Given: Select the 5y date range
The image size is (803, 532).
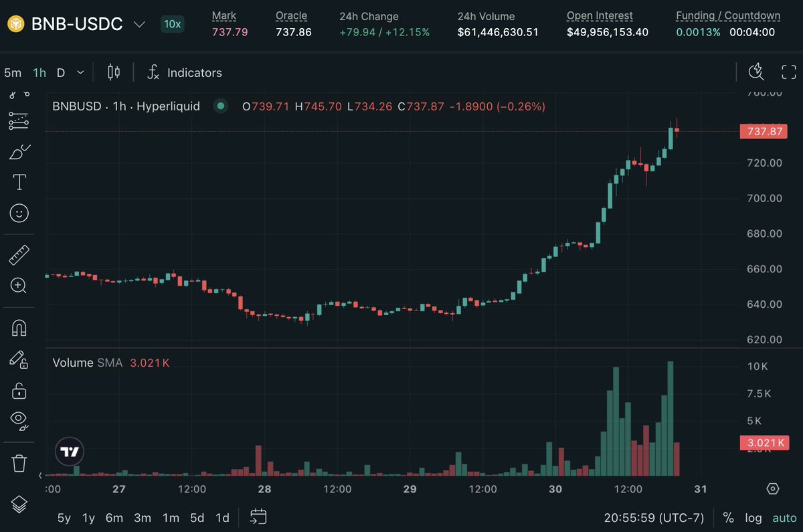Looking at the screenshot, I should [x=64, y=517].
